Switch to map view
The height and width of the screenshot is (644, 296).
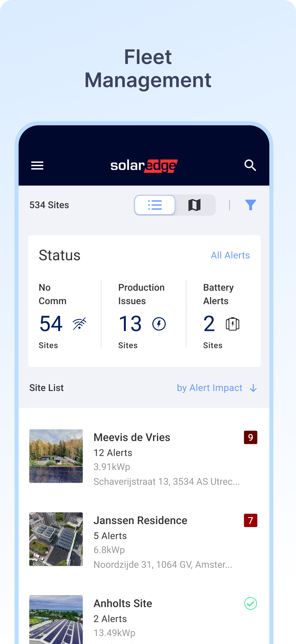[x=194, y=205]
